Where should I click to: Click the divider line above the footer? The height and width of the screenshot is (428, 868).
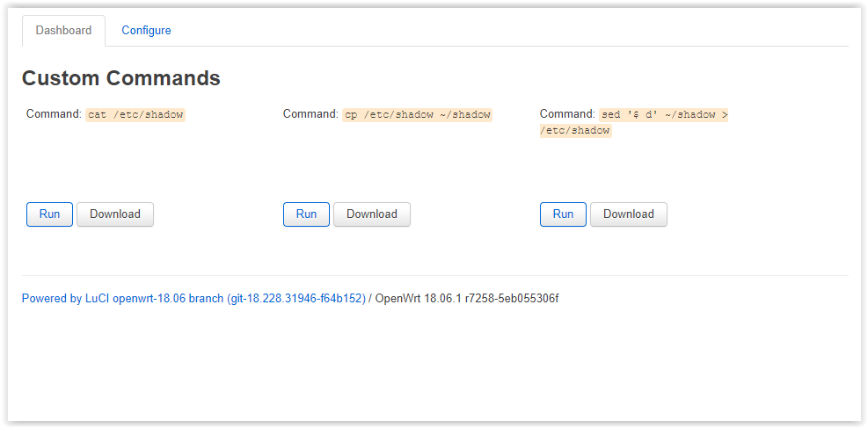435,275
